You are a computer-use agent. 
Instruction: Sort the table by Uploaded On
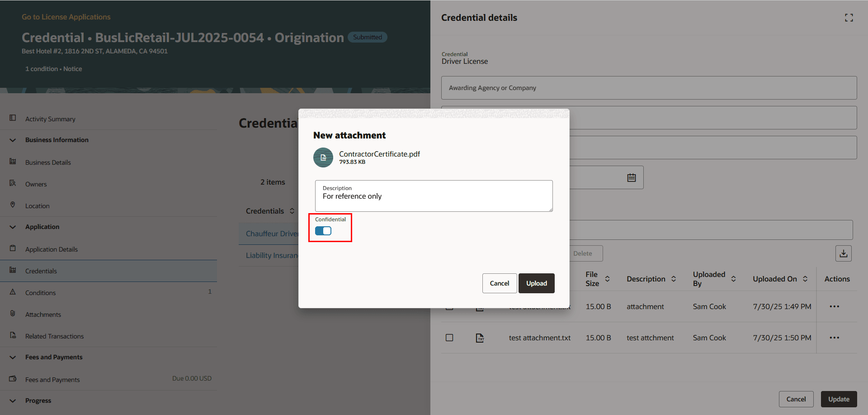click(x=806, y=279)
